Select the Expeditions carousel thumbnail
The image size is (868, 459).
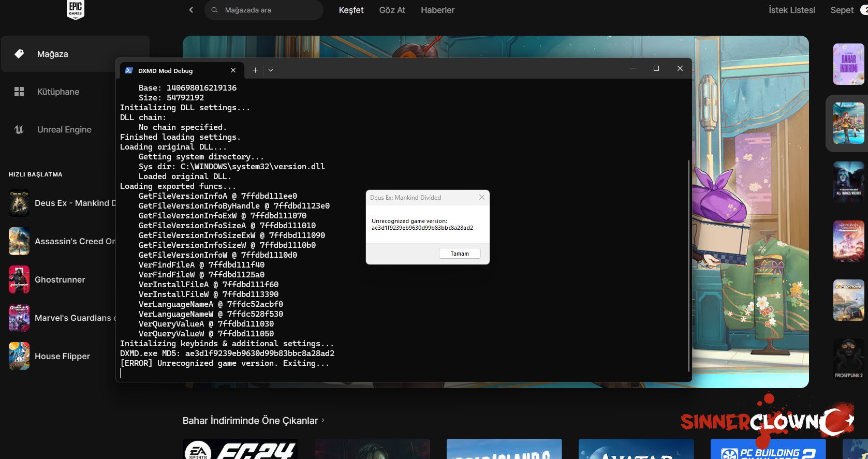coord(849,300)
